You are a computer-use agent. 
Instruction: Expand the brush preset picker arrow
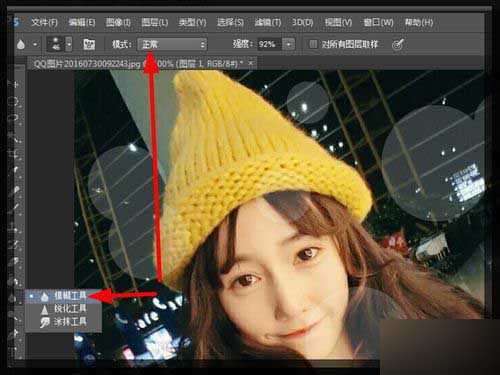[69, 44]
